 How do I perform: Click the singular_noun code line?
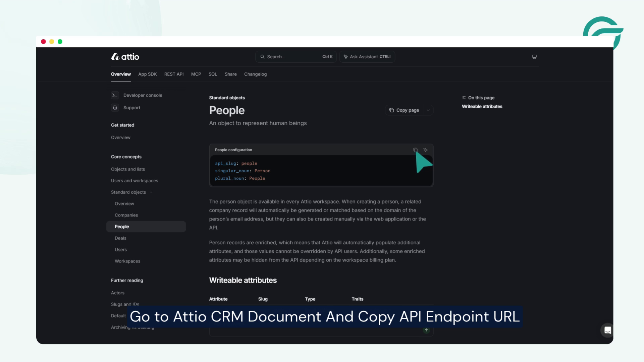point(243,171)
